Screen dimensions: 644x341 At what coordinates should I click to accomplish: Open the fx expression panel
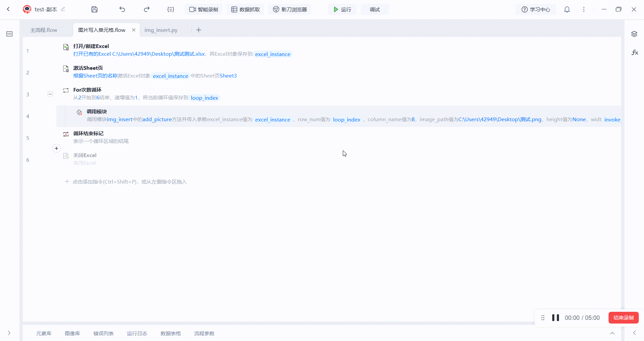(x=635, y=52)
